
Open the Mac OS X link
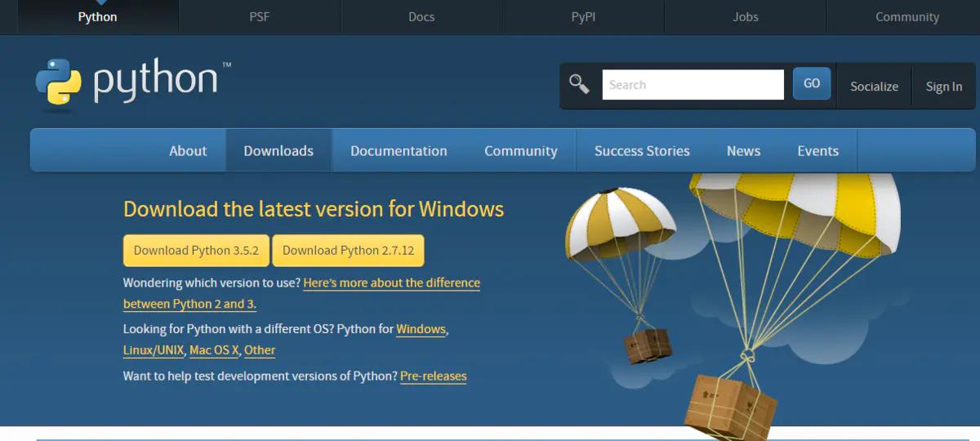pos(213,350)
